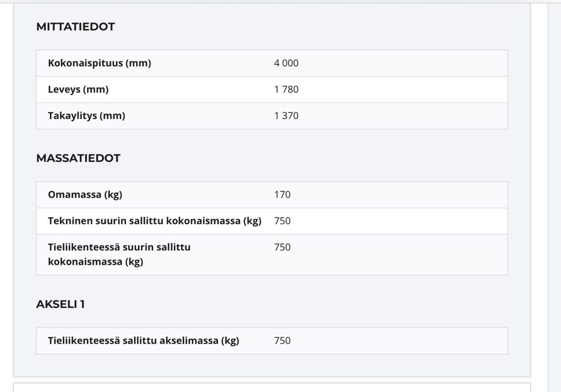
Task: Click the page margin left of MITTATIEDOT card
Action: point(6,175)
